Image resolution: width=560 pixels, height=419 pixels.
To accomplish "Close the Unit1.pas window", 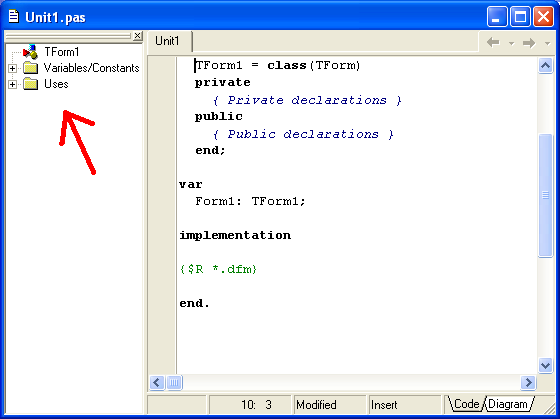I will coord(543,16).
